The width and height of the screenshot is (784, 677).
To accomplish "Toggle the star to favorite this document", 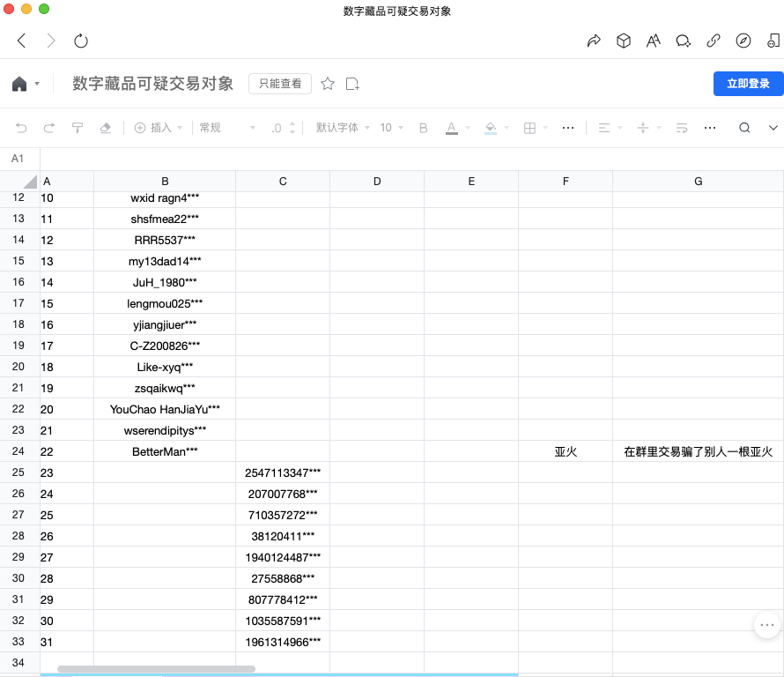I will click(x=327, y=84).
